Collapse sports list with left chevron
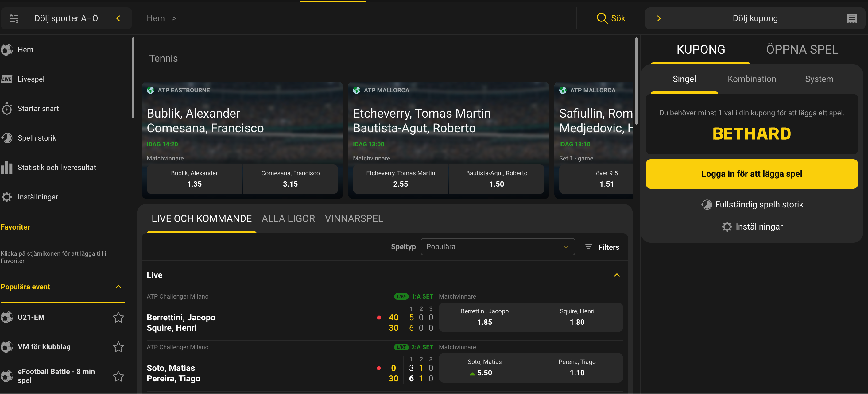This screenshot has width=868, height=394. 118,18
